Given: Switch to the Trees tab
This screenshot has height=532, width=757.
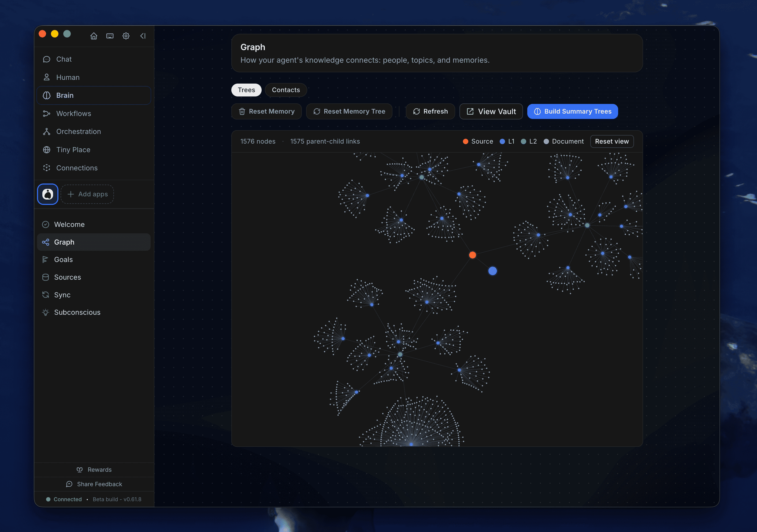Looking at the screenshot, I should 246,90.
